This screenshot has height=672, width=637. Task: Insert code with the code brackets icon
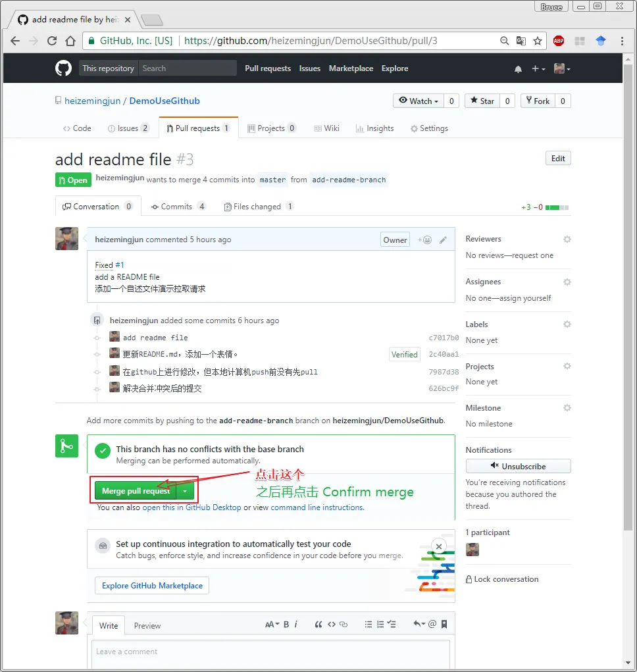(x=332, y=625)
